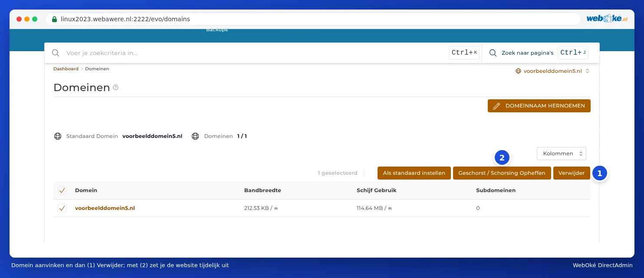This screenshot has height=278, width=644.
Task: Go to Dashboard breadcrumb link
Action: pos(66,69)
